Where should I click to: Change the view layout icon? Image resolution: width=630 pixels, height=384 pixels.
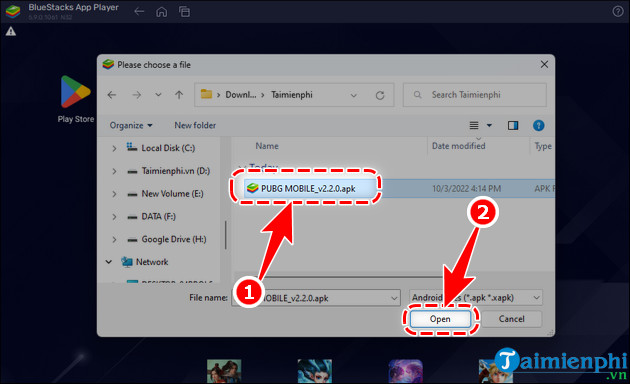[474, 126]
